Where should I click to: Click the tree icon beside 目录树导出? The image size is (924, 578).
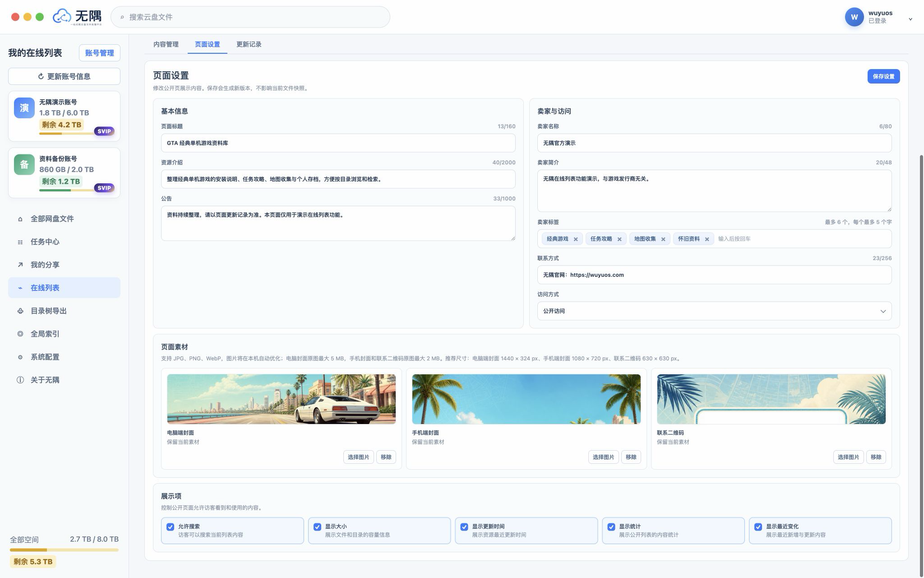(20, 311)
